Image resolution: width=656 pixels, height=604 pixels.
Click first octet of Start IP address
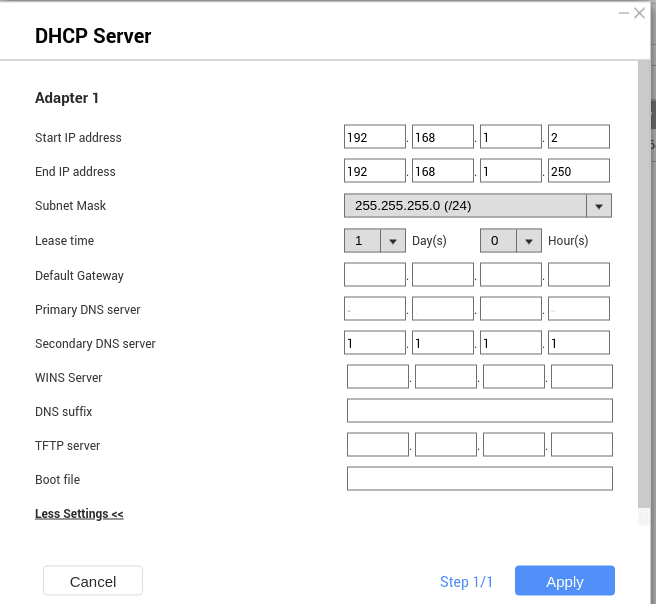click(x=374, y=136)
